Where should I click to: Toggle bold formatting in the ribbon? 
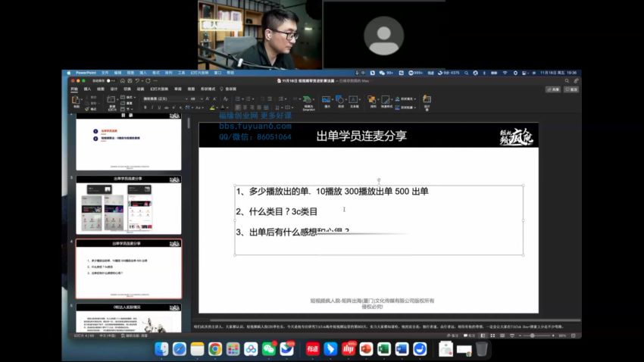[145, 108]
